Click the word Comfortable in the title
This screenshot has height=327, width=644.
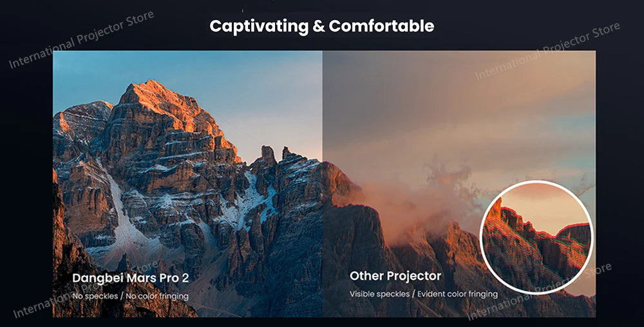(381, 26)
